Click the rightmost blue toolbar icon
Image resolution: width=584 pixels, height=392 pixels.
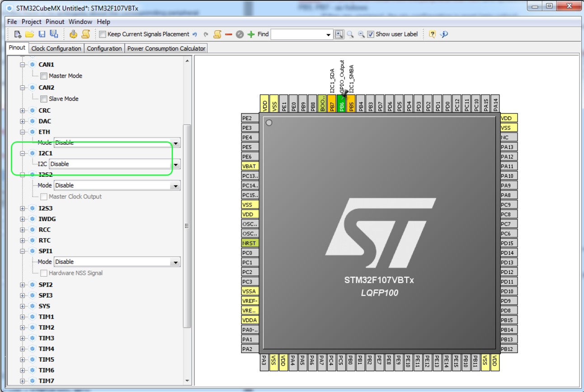(444, 34)
